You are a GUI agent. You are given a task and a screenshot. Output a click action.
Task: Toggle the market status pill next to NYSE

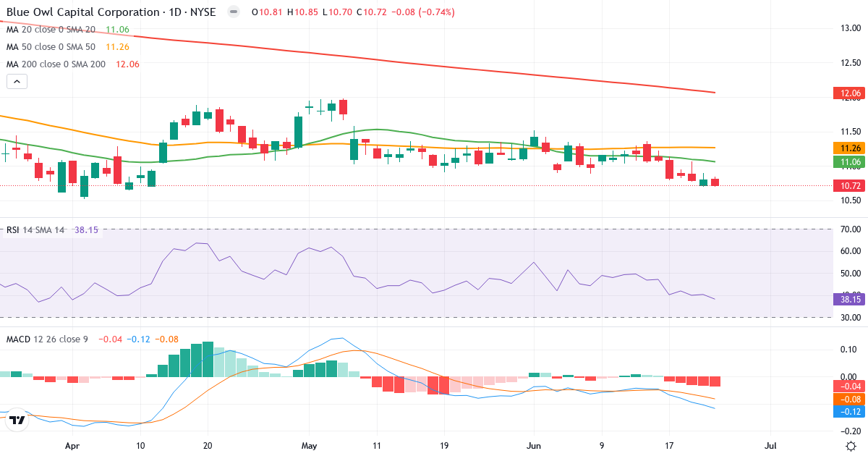point(233,12)
